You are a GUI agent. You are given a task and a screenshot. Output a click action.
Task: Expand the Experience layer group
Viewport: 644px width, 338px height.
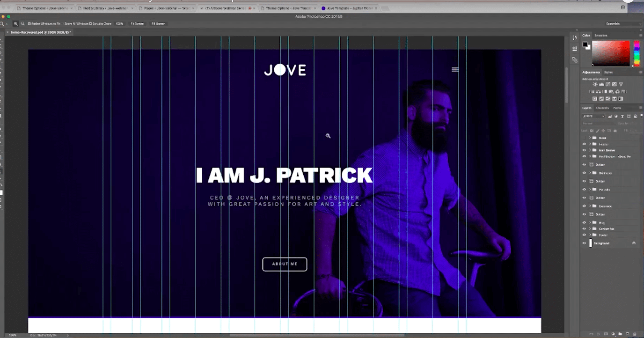590,206
